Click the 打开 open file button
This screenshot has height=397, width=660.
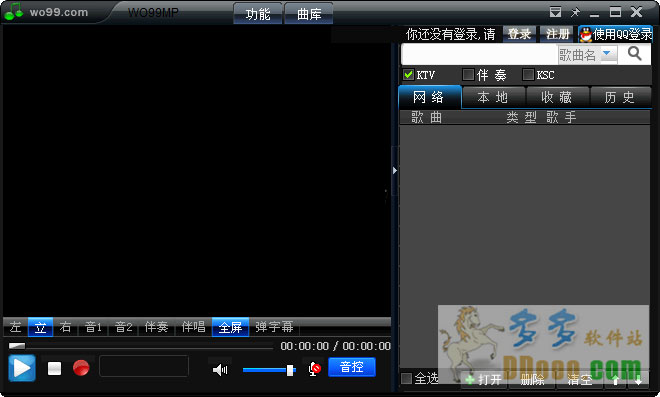484,380
